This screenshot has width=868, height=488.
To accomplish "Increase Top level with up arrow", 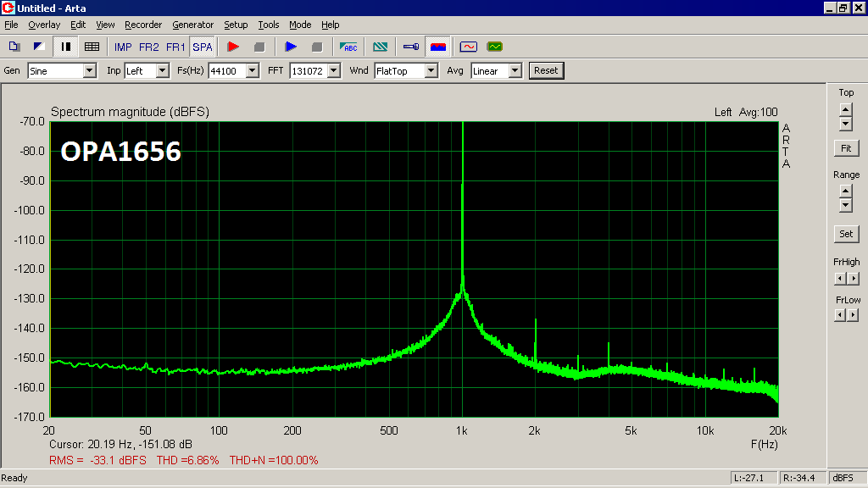I will pos(846,109).
